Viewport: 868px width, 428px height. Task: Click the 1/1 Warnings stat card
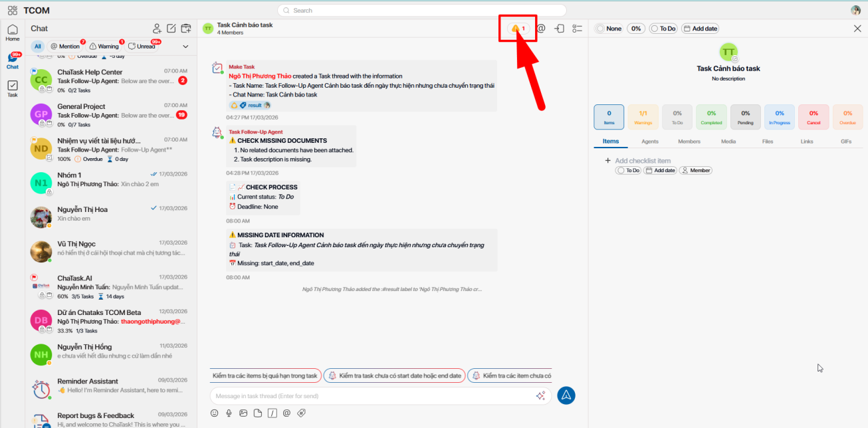643,117
